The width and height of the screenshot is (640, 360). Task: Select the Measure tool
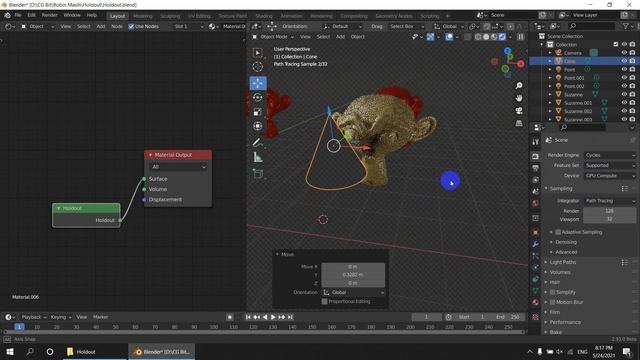tap(258, 157)
